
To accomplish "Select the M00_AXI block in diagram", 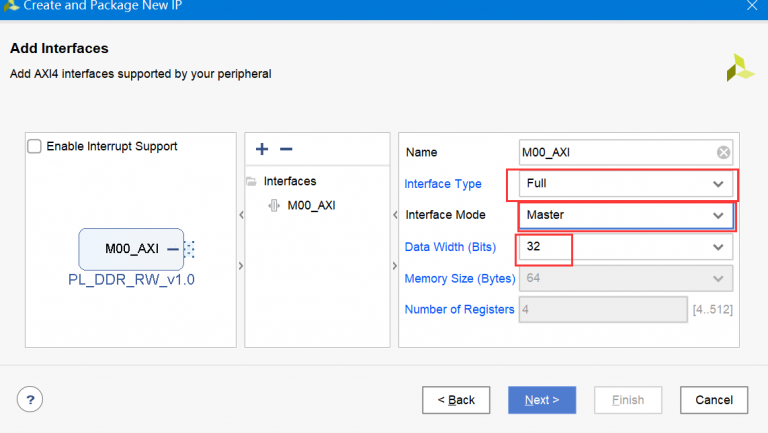I will pos(131,248).
